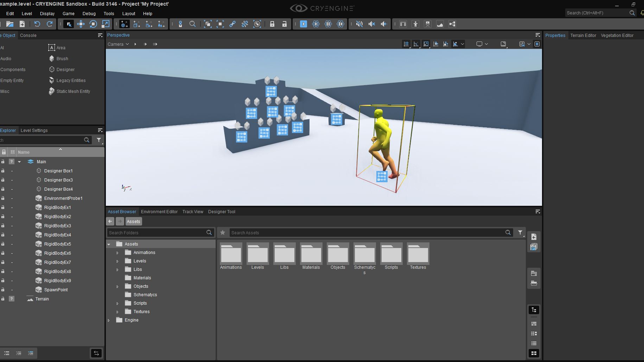The height and width of the screenshot is (362, 644).
Task: Open the Tools menu
Action: coord(109,13)
